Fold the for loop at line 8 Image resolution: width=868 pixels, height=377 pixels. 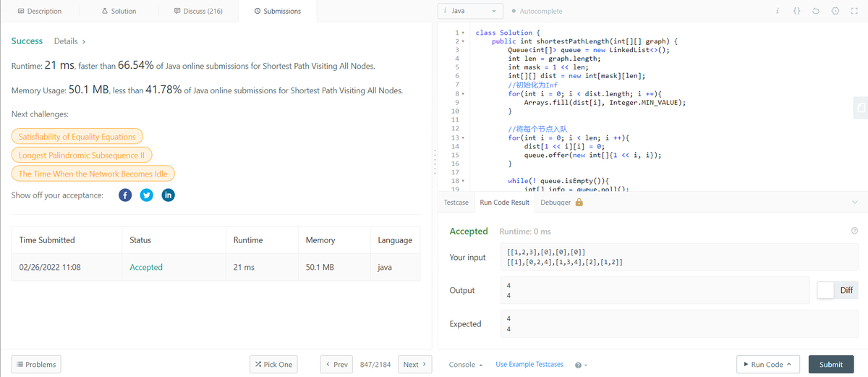click(x=463, y=94)
